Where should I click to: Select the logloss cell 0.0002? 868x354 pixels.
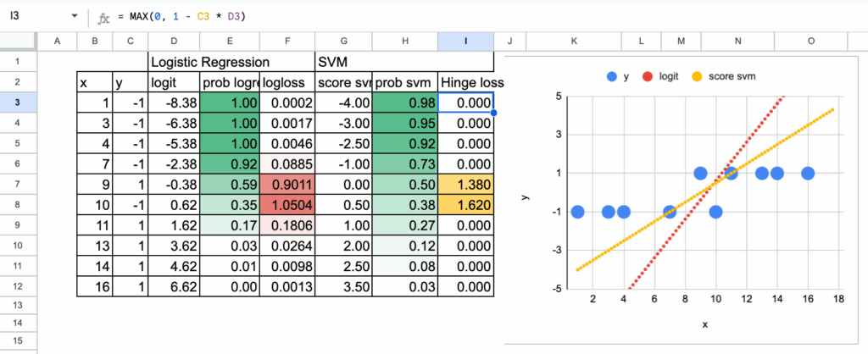tap(287, 102)
